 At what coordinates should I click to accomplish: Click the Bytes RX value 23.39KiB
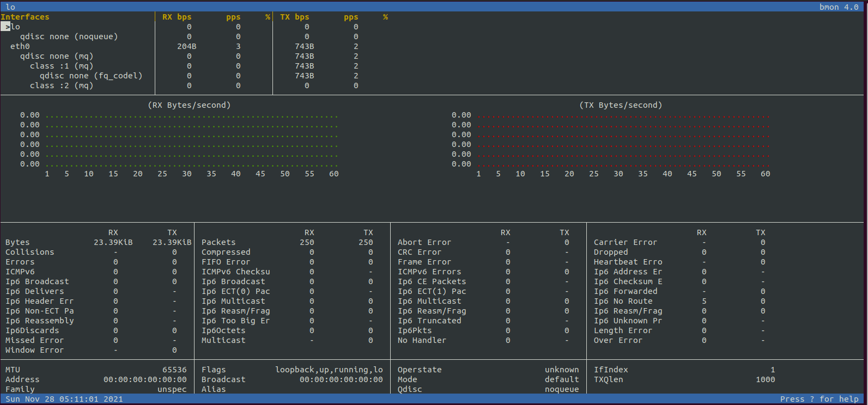coord(113,242)
